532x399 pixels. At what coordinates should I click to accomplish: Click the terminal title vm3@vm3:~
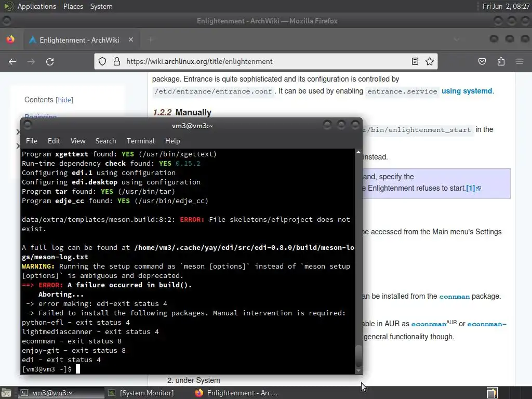click(x=192, y=126)
